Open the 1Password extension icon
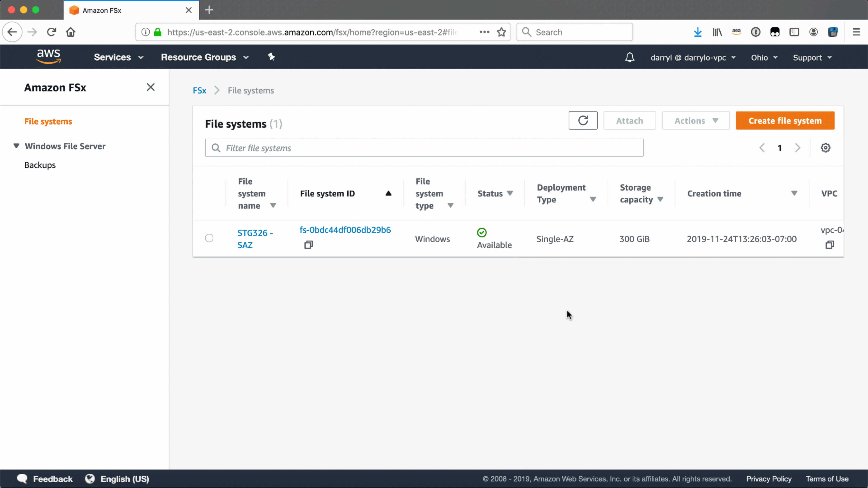 pos(755,32)
